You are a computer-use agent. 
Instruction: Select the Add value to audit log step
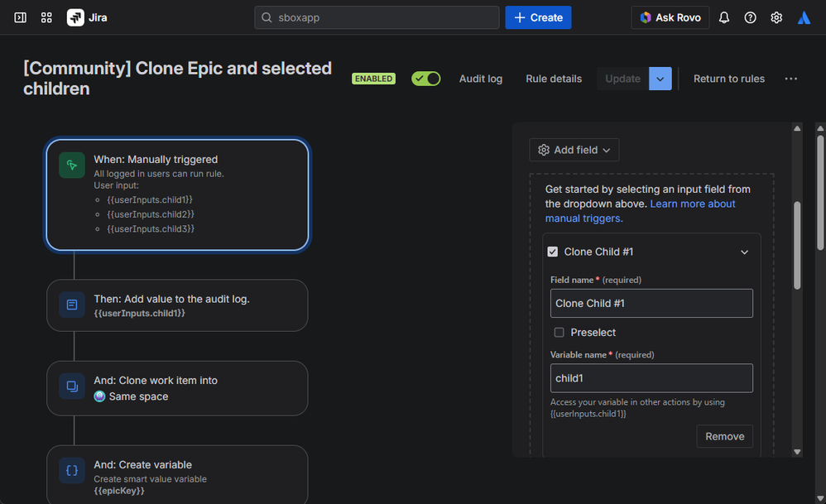click(177, 305)
